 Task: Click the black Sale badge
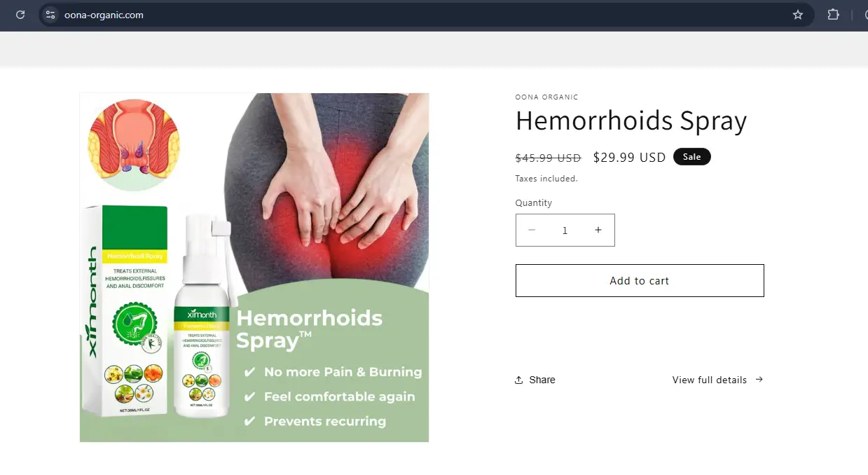tap(691, 157)
